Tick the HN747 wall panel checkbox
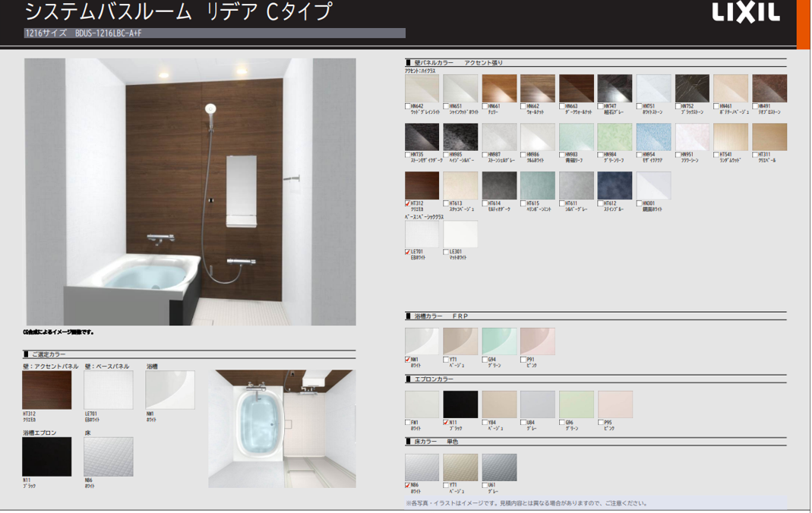Viewport: 812px width, 513px height. pyautogui.click(x=600, y=107)
